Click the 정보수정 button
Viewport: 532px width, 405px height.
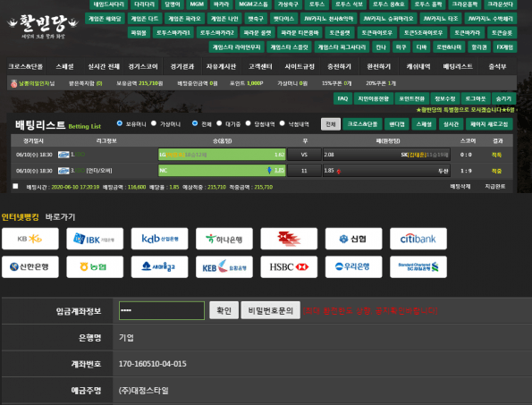(445, 98)
